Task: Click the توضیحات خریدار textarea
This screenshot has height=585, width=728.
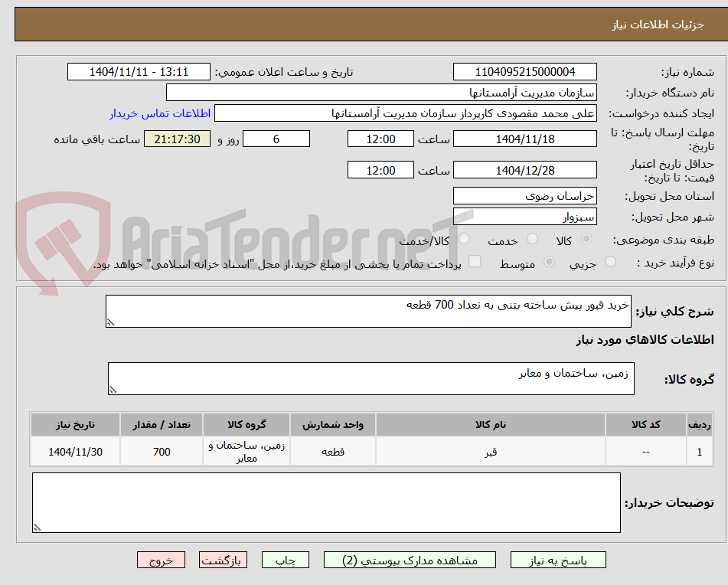Action: click(326, 503)
